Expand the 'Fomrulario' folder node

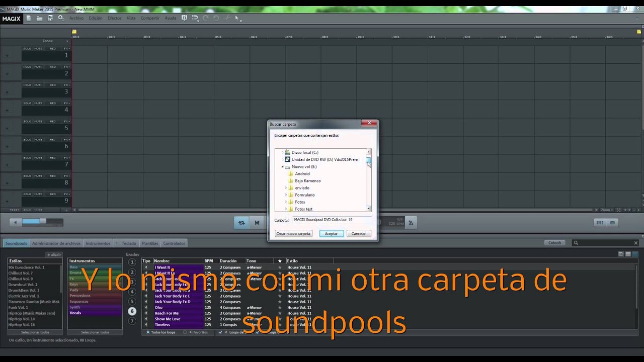tap(286, 195)
